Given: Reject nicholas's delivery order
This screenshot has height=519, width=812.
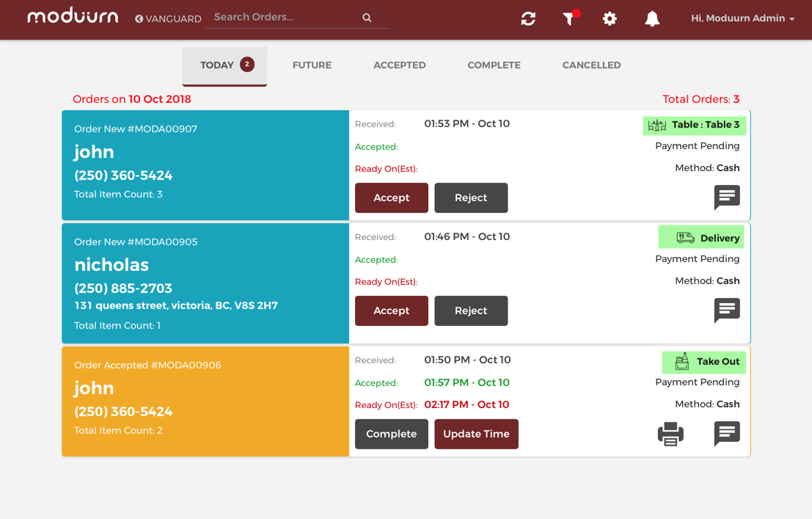Looking at the screenshot, I should click(470, 311).
